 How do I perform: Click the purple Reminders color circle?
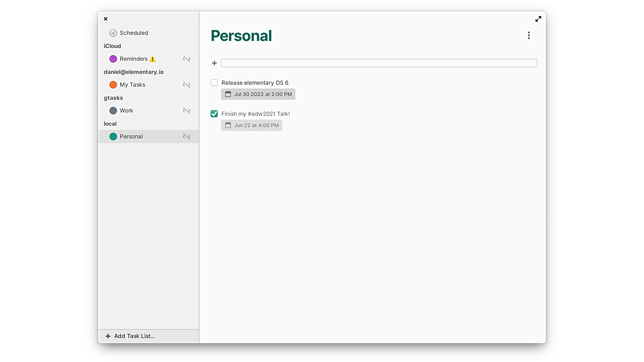click(x=113, y=59)
